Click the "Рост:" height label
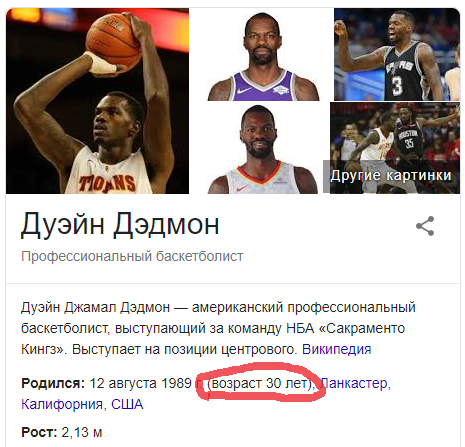 (x=39, y=432)
